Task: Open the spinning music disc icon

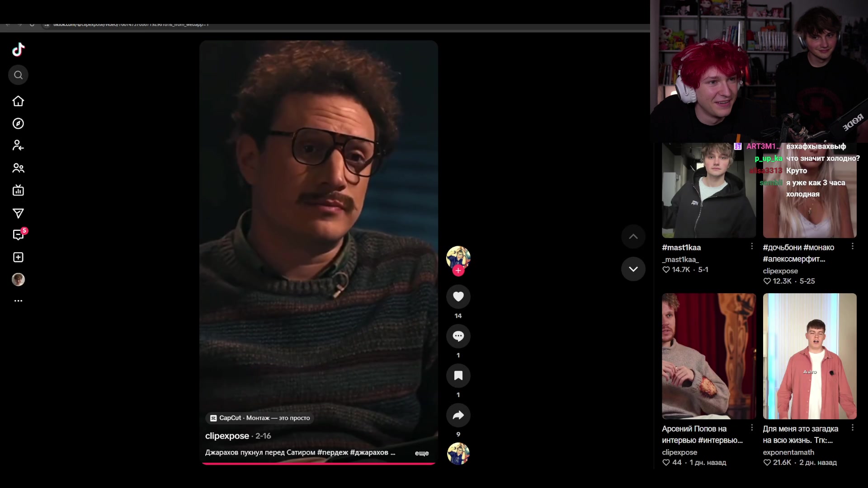Action: [x=458, y=454]
